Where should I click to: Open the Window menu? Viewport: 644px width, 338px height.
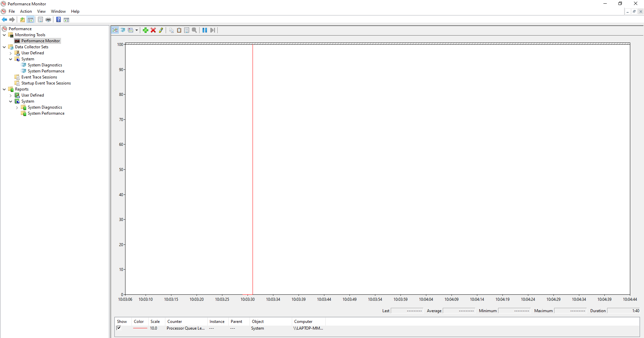tap(58, 11)
